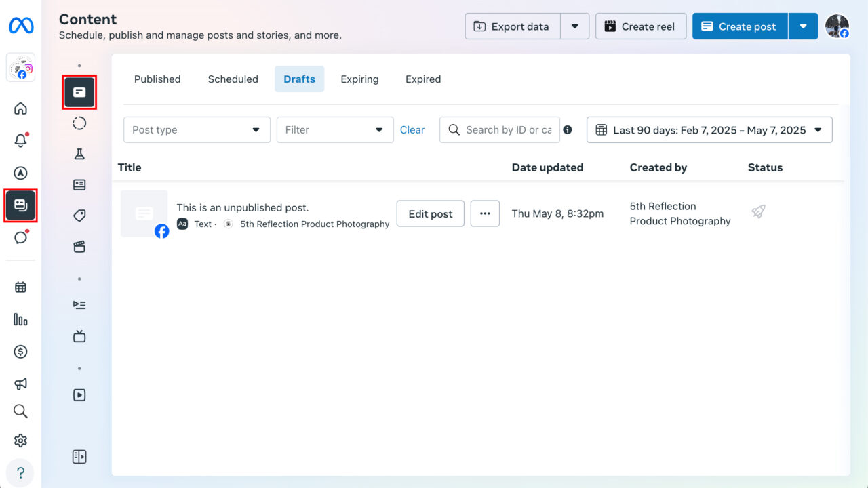Image resolution: width=868 pixels, height=488 pixels.
Task: Open the Last 90 days date range selector
Action: [709, 129]
